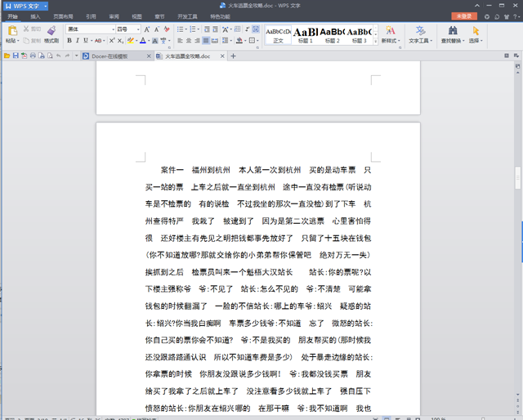Apply paragraph shading fill color
Image resolution: width=523 pixels, height=420 pixels.
(239, 40)
